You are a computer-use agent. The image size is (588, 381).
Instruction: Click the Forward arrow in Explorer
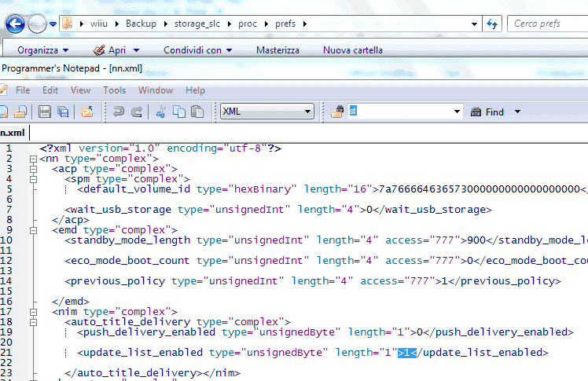37,24
